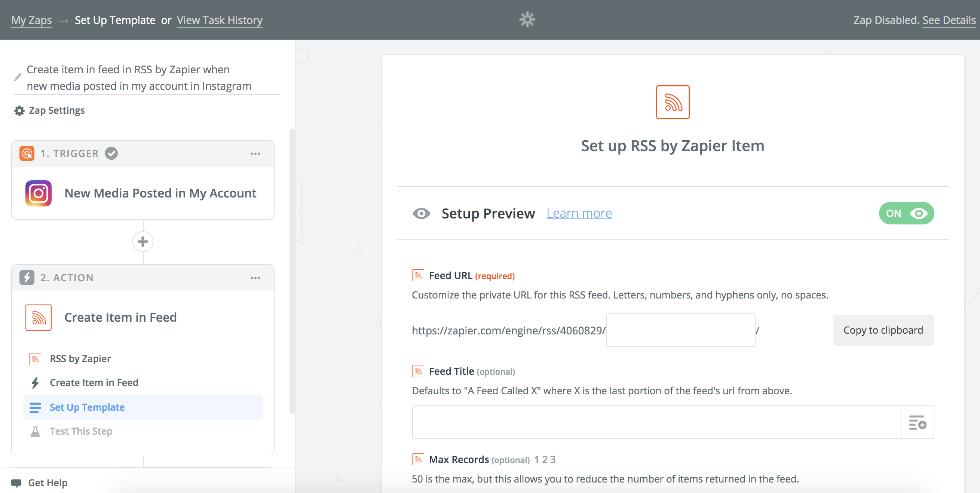980x493 pixels.
Task: Click the Zapier asterisk logo
Action: coord(527,20)
